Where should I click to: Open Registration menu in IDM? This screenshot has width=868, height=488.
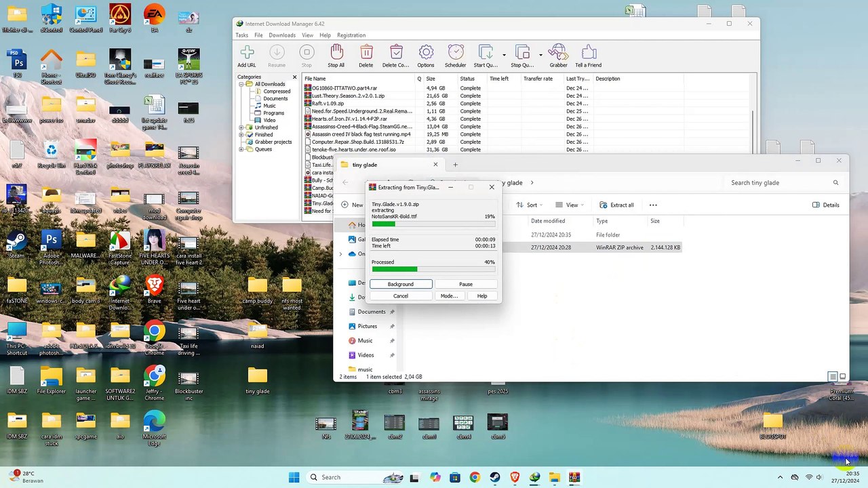(x=351, y=35)
